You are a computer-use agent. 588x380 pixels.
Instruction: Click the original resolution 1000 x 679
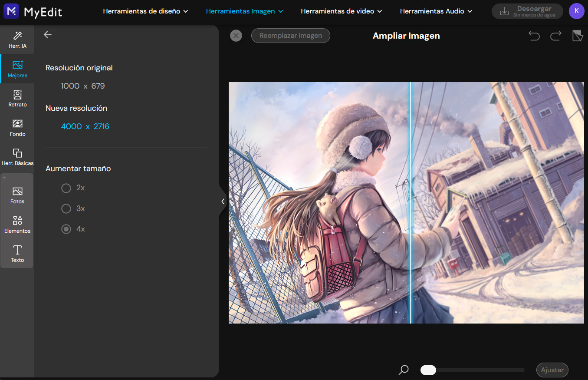click(83, 86)
